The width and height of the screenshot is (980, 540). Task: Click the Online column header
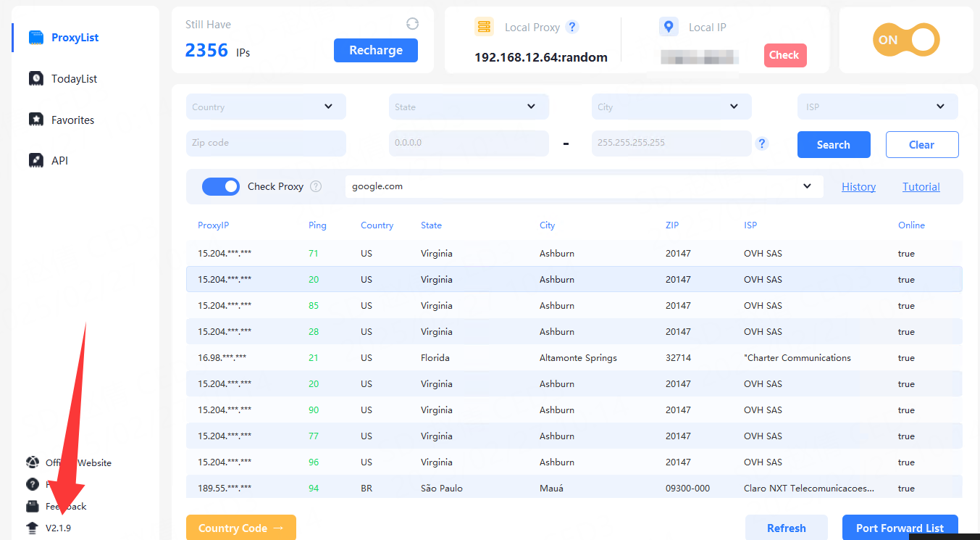tap(911, 225)
